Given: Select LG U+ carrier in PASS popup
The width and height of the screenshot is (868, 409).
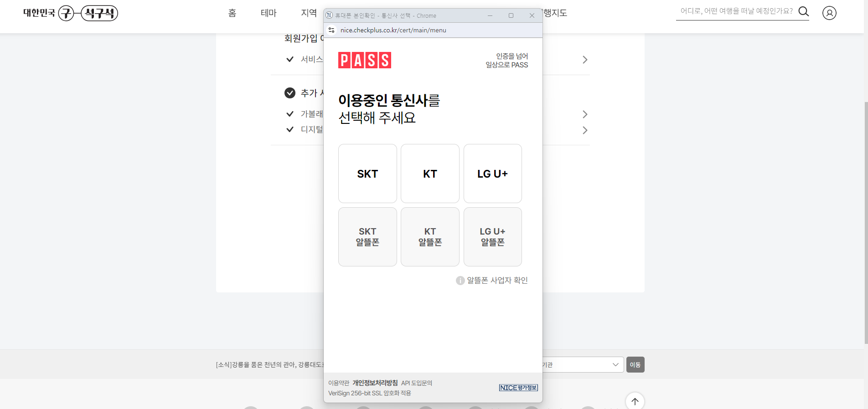Looking at the screenshot, I should 493,174.
